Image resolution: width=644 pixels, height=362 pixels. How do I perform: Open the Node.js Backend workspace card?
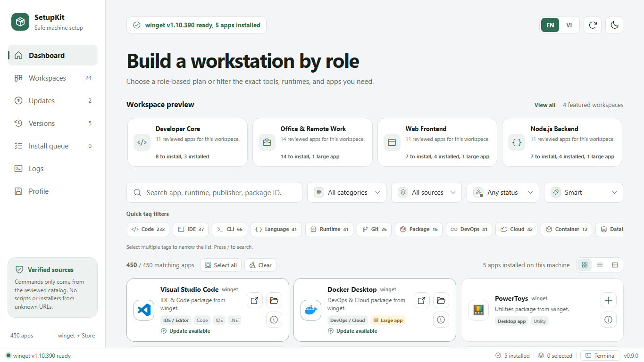click(x=562, y=142)
